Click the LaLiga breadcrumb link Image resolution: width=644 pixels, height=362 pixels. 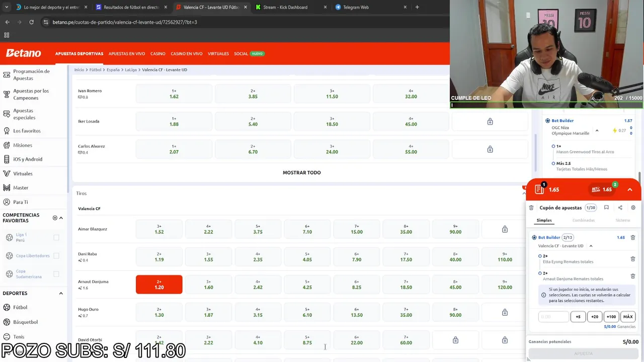pyautogui.click(x=131, y=70)
